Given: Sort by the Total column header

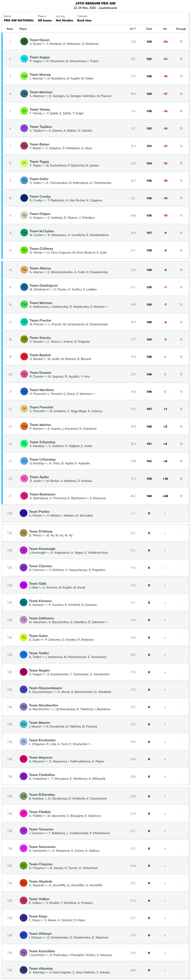Looking at the screenshot, I should click(x=149, y=29).
